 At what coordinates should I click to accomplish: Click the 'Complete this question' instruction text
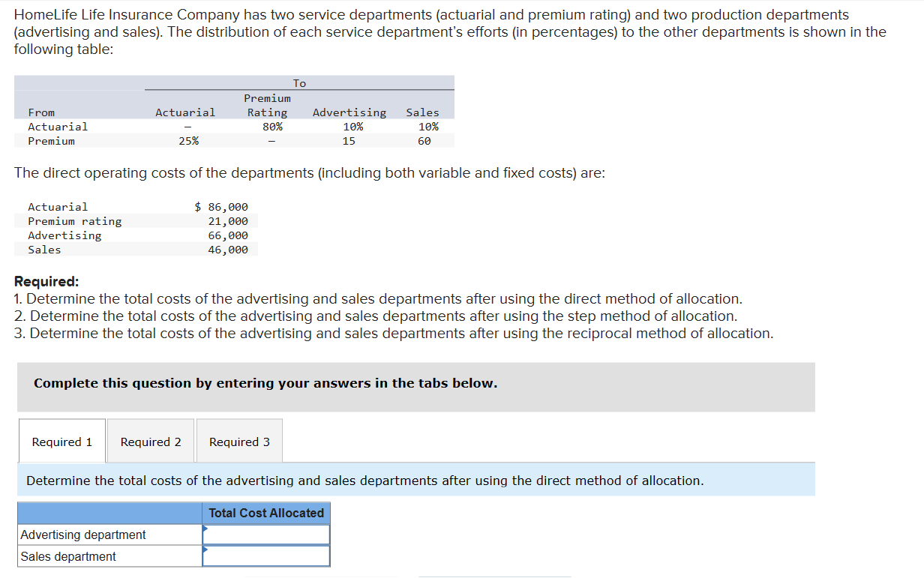tap(265, 383)
